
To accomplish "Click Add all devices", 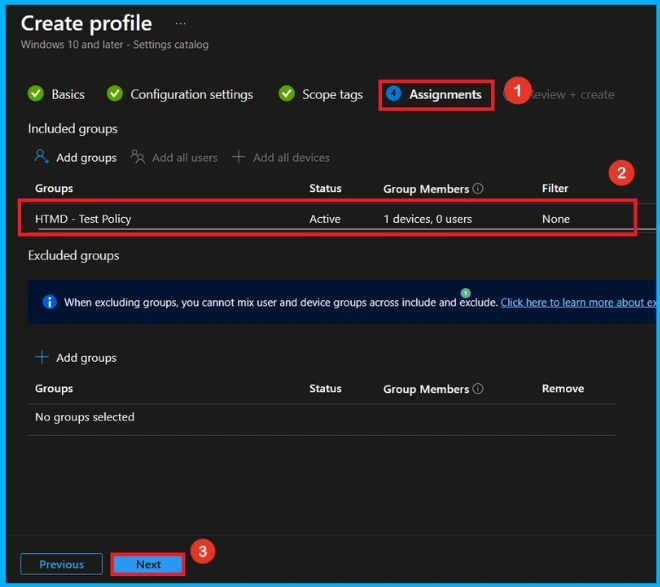I will pyautogui.click(x=291, y=158).
